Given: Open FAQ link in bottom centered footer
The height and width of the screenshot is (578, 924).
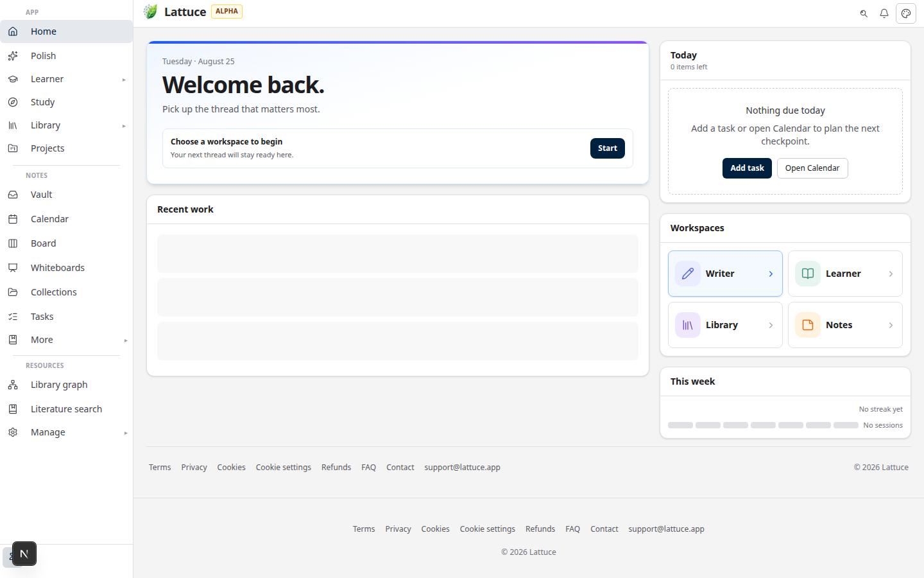Looking at the screenshot, I should (x=572, y=529).
